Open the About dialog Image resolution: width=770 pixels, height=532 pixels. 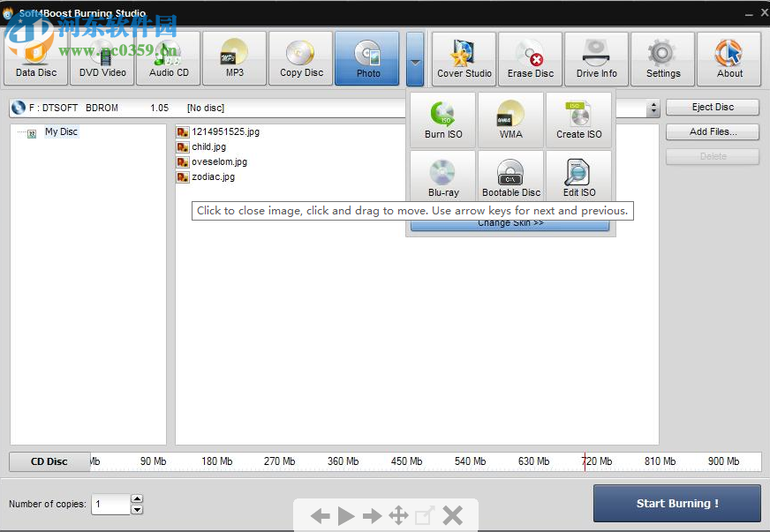point(729,59)
